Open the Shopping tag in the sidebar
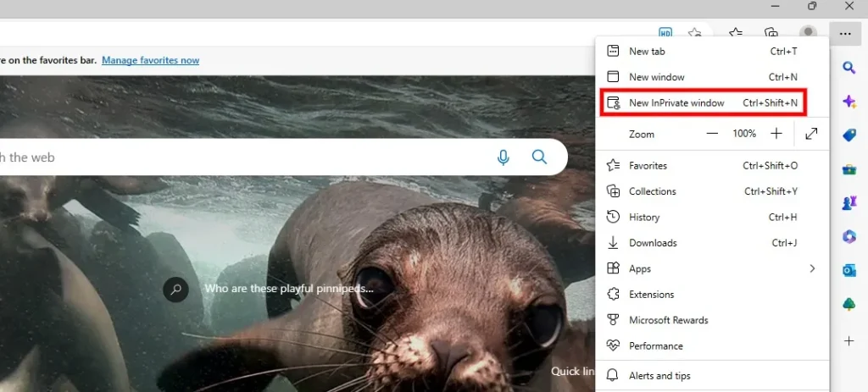This screenshot has height=392, width=868. tap(849, 135)
